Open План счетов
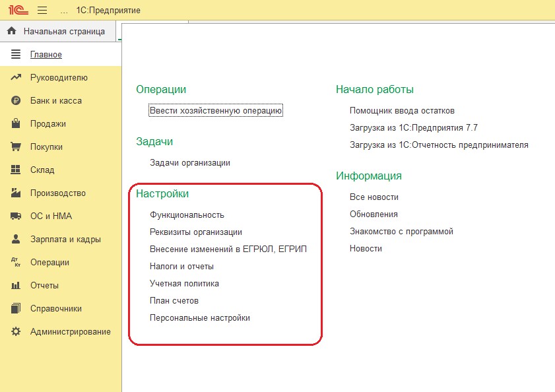Viewport: 555px width, 392px height. pos(174,301)
